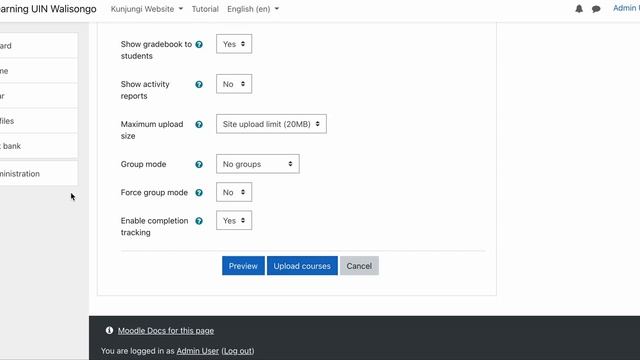Open sidebar item ending in 'bank'

pos(38,146)
